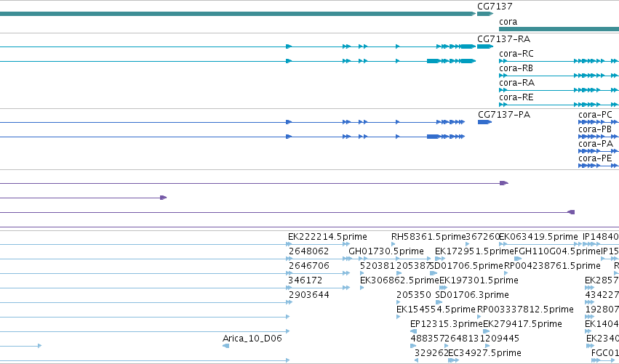This screenshot has height=364, width=619.
Task: Click the RH58361.5prime EST label
Action: [428, 237]
